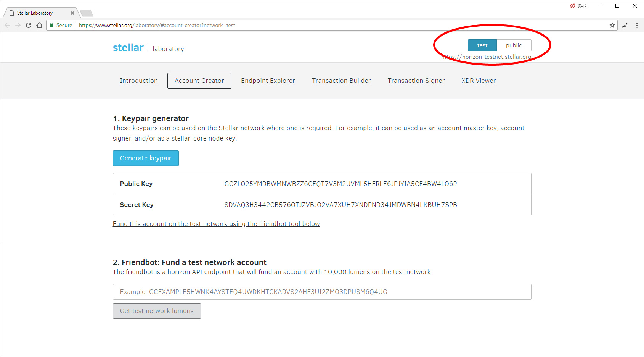This screenshot has height=357, width=644.
Task: Click the browser forward arrow
Action: (18, 25)
